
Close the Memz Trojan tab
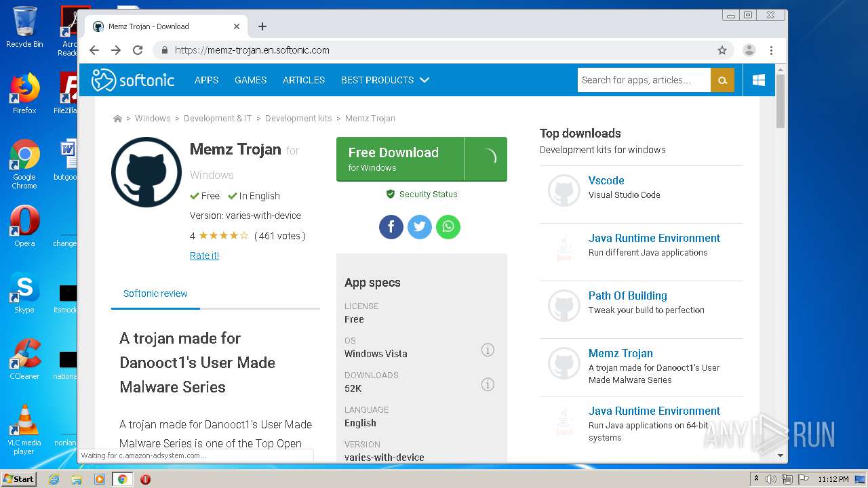click(237, 26)
